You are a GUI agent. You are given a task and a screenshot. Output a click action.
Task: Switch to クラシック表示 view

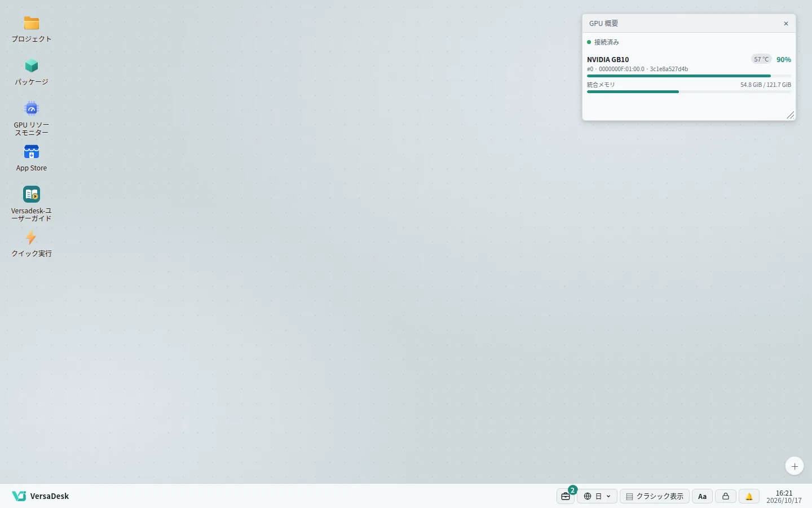[x=655, y=496]
